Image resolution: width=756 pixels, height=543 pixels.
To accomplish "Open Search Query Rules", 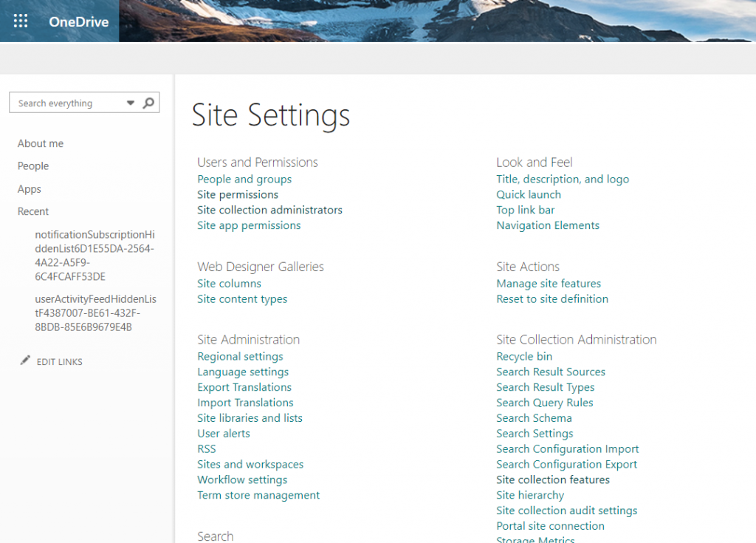I will coord(545,403).
